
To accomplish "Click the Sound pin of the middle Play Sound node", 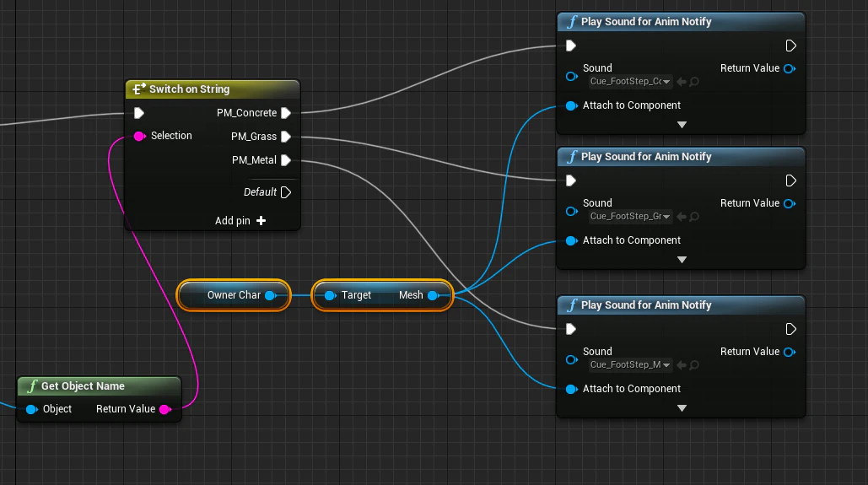I will pos(572,211).
